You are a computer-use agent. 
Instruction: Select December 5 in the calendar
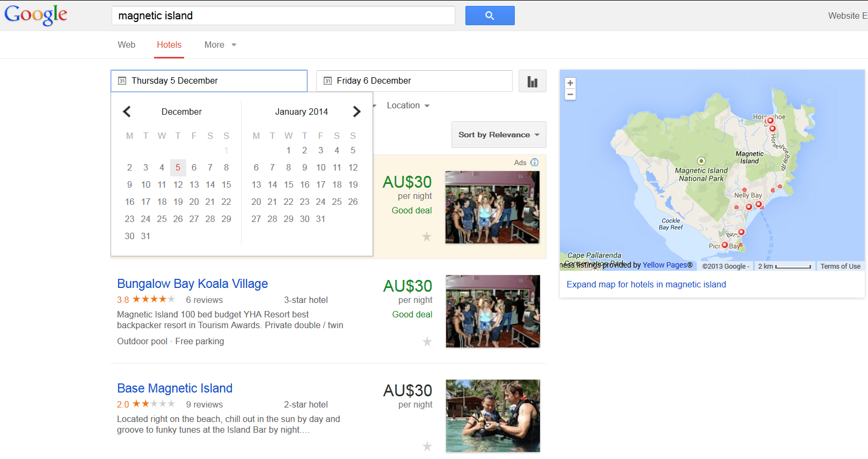(x=178, y=167)
